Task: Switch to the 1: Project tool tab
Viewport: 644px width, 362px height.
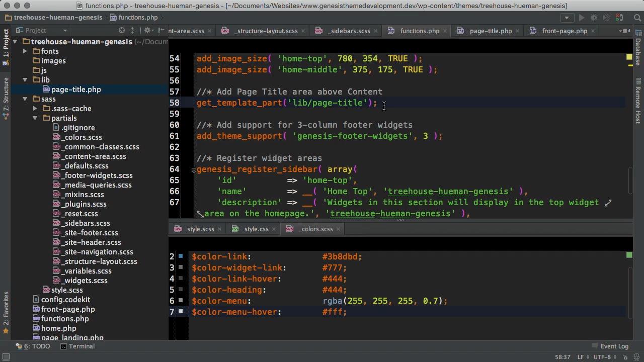Action: [x=6, y=47]
